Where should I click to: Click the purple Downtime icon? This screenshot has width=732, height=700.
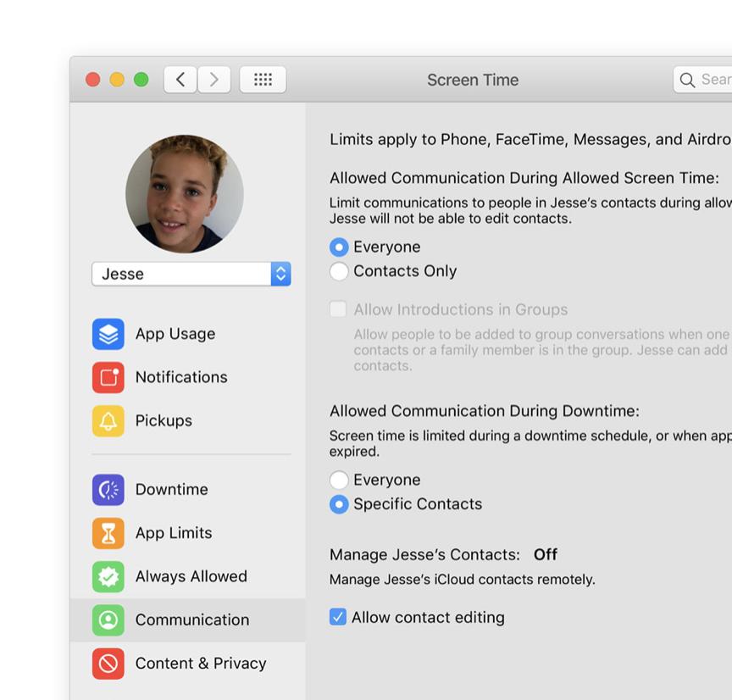(108, 489)
